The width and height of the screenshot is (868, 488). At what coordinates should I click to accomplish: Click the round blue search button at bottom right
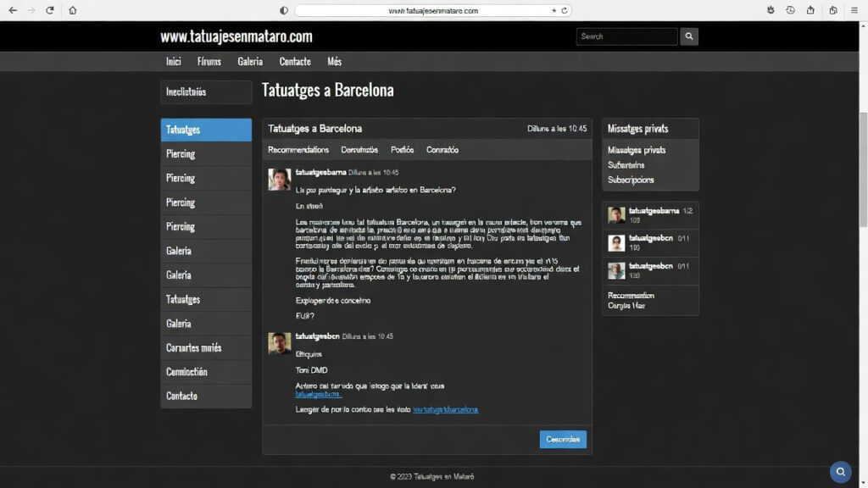click(x=839, y=472)
